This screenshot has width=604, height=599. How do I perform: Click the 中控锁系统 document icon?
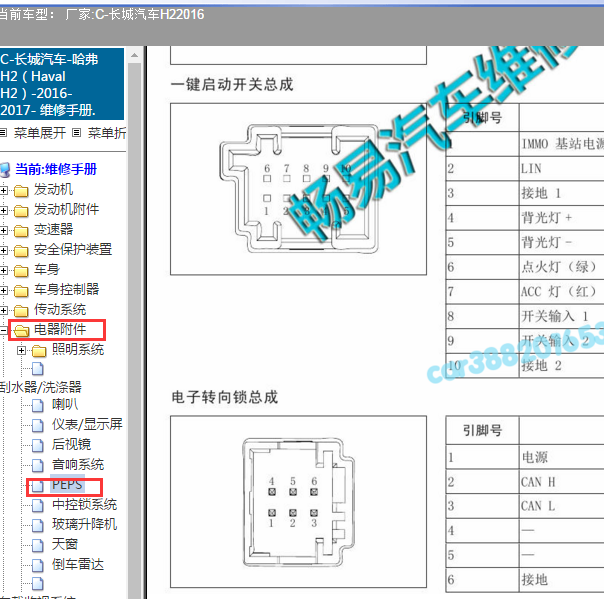coord(37,505)
